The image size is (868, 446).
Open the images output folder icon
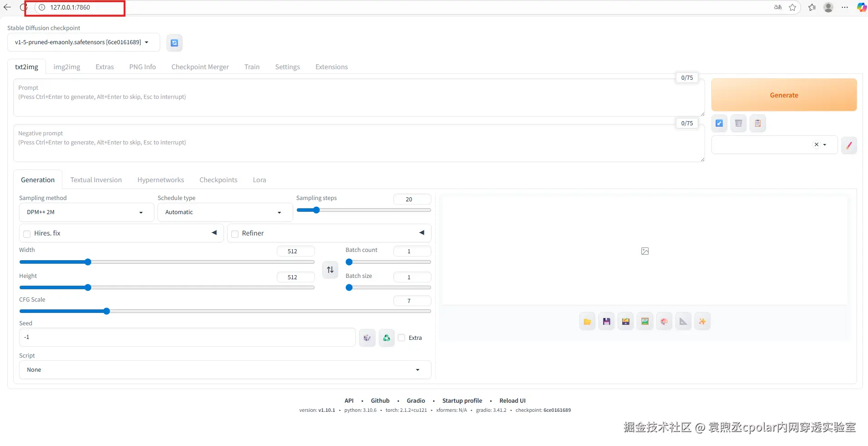tap(587, 322)
